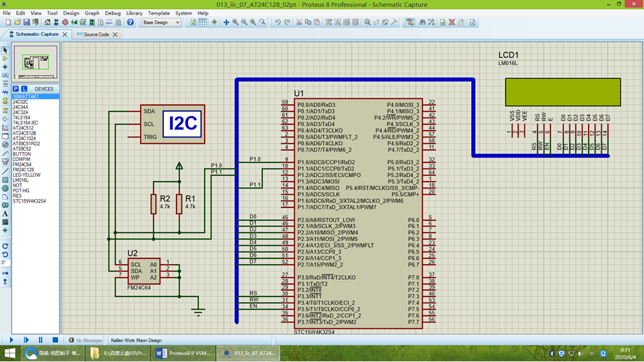Click Zoom to View Entire Sheet
This screenshot has height=362, width=644.
(253, 22)
